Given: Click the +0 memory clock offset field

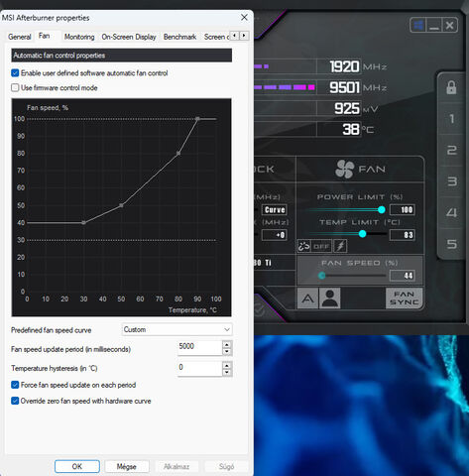Looking at the screenshot, I should tap(275, 235).
